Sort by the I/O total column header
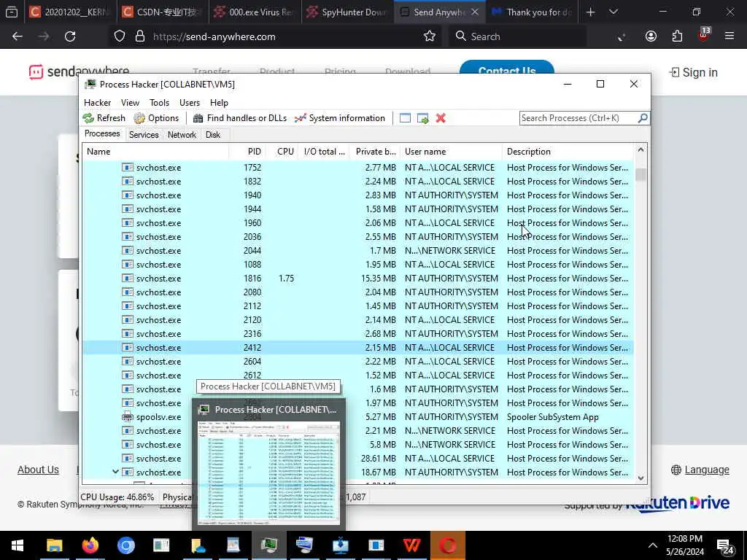Screen dimensions: 747x560 point(323,152)
